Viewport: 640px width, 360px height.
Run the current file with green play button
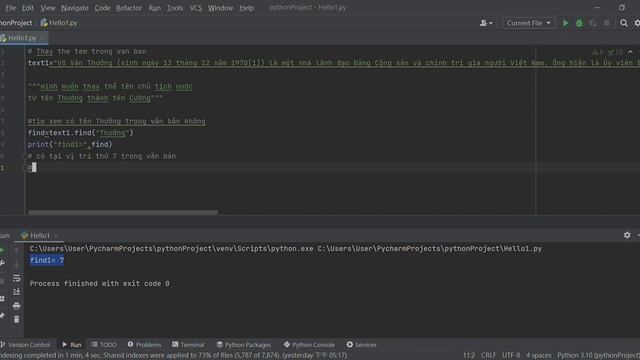(x=565, y=23)
